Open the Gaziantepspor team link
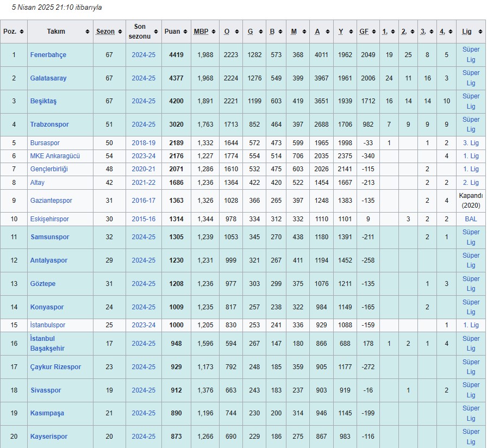Screen dimensions: 487x448 coord(51,201)
